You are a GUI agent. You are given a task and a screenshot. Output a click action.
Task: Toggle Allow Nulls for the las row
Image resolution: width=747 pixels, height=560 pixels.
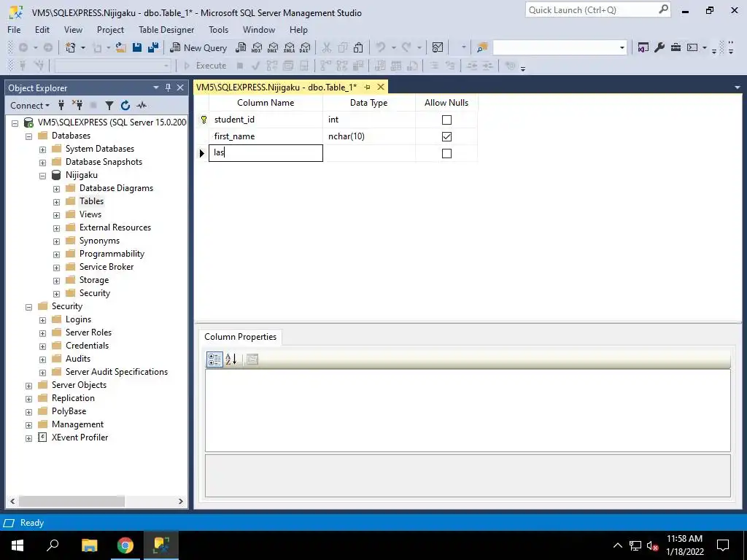pos(446,153)
